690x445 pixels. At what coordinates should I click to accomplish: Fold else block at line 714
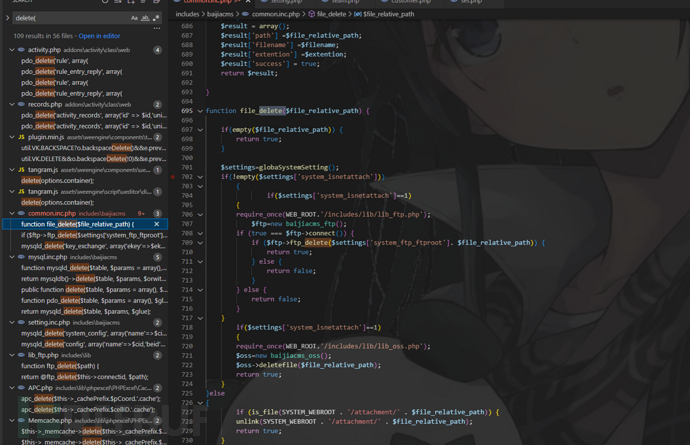[200, 290]
